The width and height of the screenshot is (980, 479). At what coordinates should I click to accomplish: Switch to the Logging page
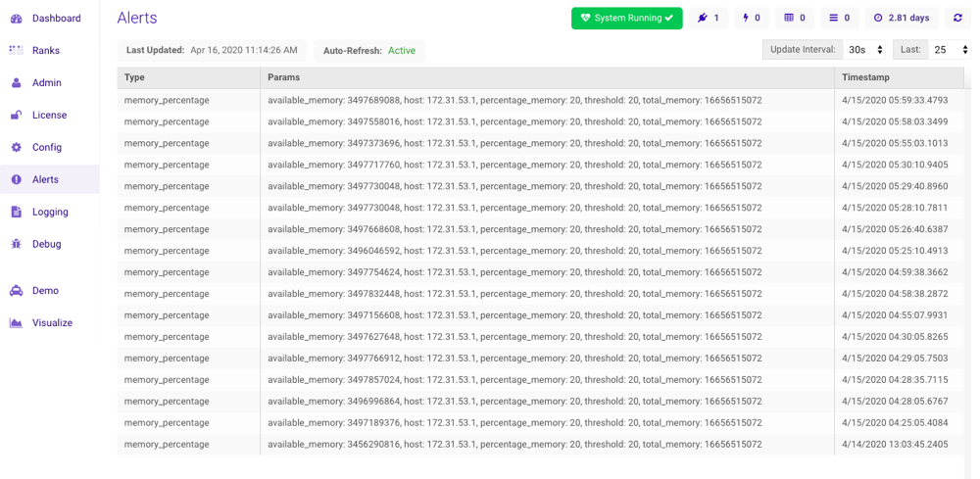pyautogui.click(x=50, y=213)
